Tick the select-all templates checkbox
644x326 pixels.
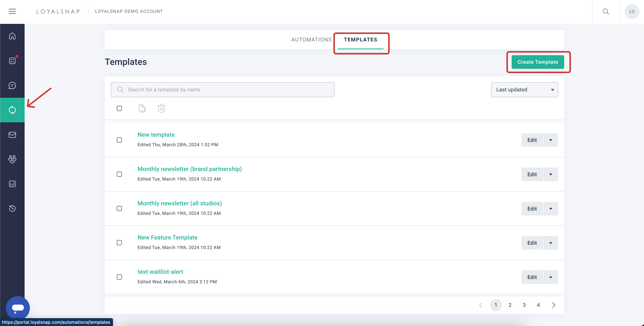tap(119, 108)
